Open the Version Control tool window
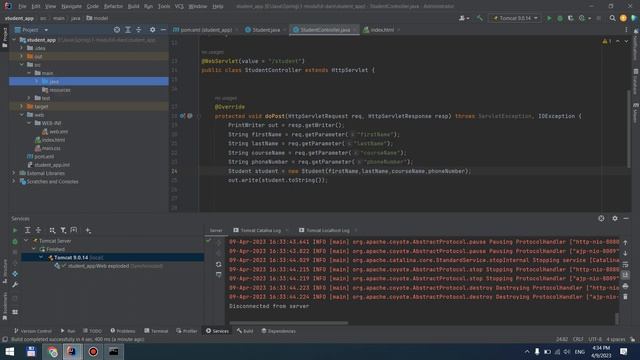Screen dimensions: 640x360 tap(33, 331)
